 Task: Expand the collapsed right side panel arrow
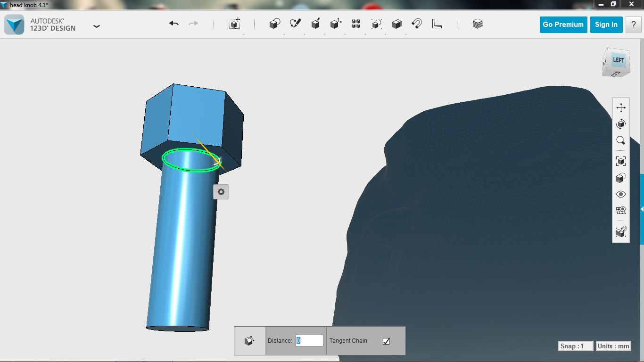[x=642, y=209]
